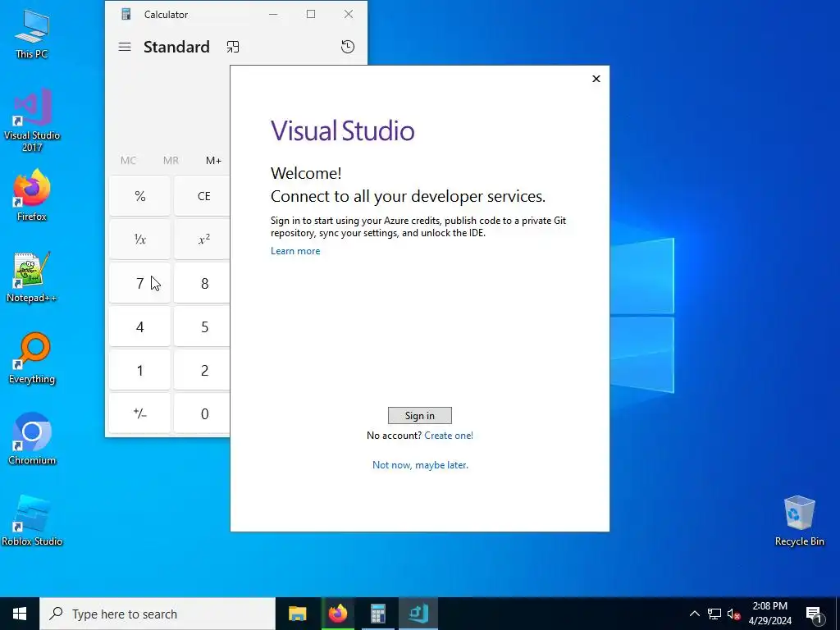Launch Visual Studio 2017 desktop shortcut

pos(32,121)
